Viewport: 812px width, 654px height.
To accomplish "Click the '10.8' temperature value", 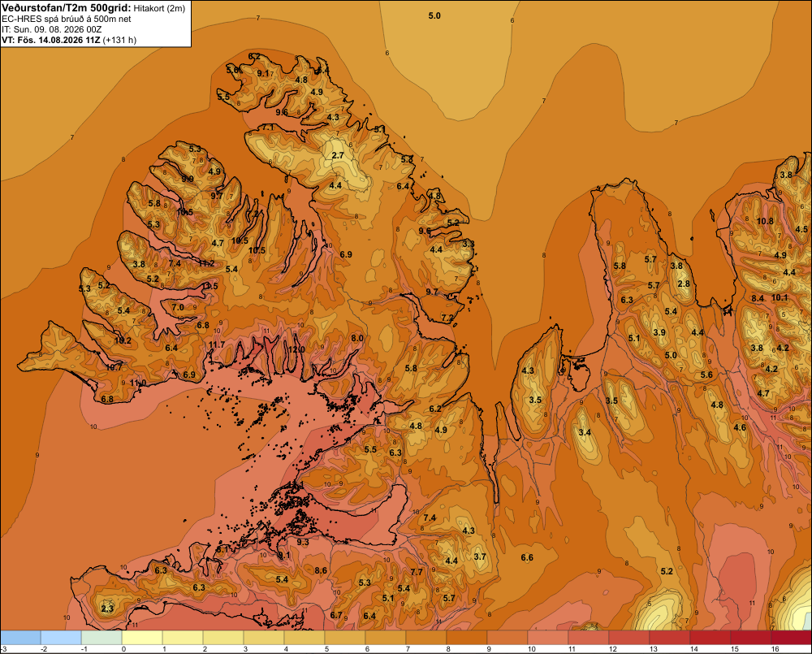I will (766, 221).
